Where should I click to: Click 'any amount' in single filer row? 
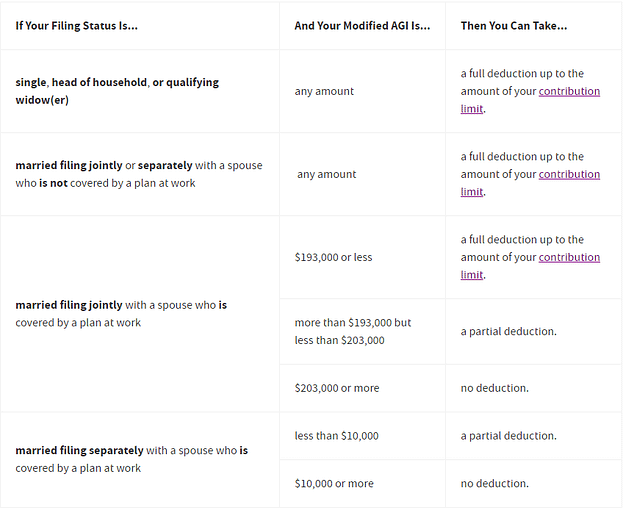coord(324,91)
